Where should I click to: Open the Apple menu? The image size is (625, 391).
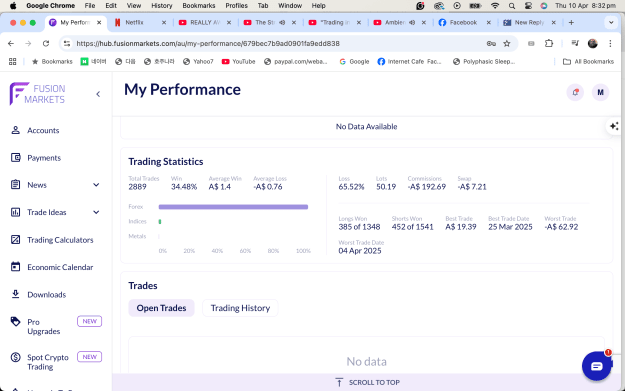(13, 6)
